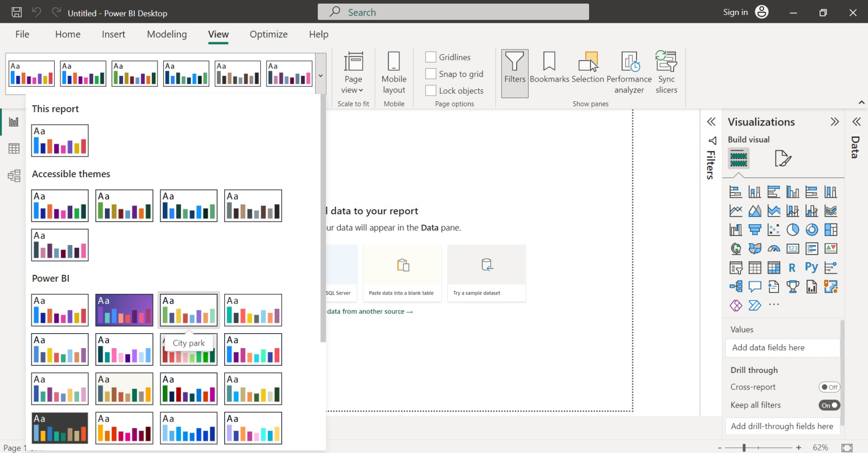
Task: Apply the hovered City park theme
Action: (x=189, y=310)
